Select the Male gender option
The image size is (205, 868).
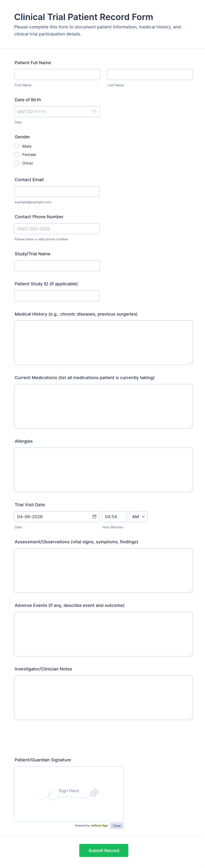(x=17, y=146)
